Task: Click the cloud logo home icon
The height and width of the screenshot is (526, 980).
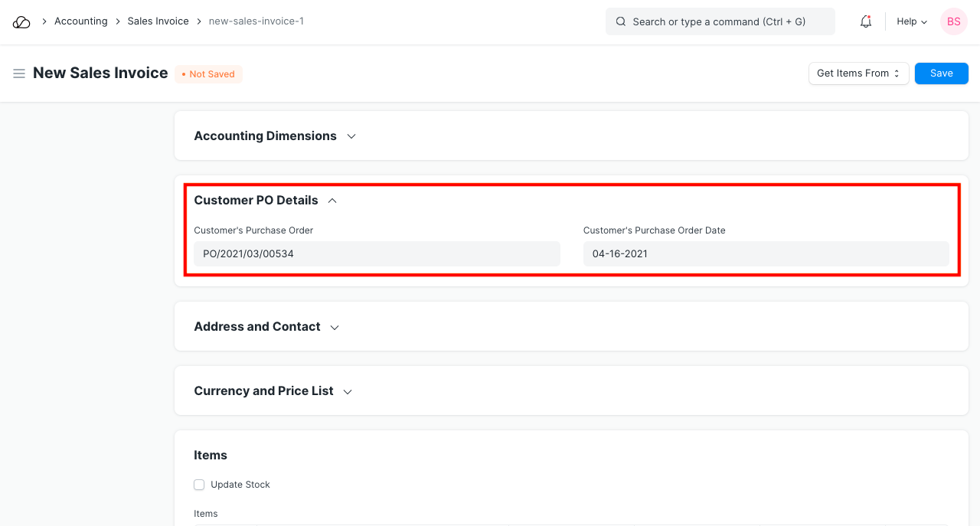Action: coord(21,22)
